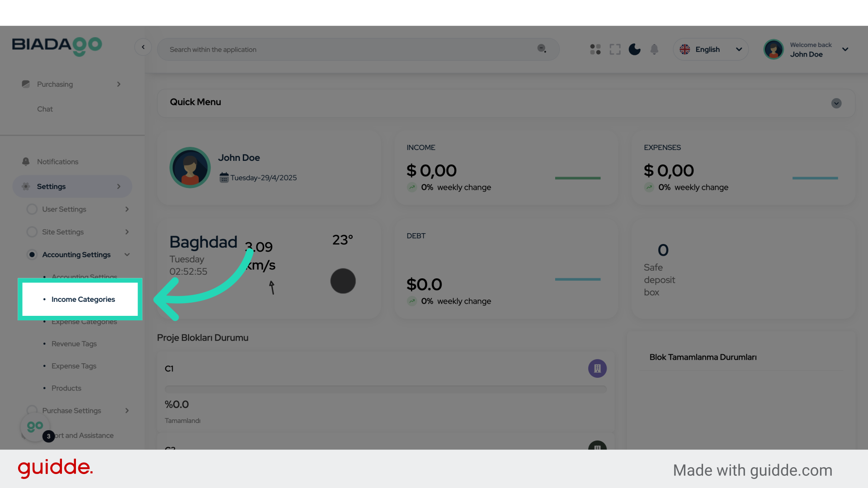The image size is (868, 488).
Task: Collapse the Quick Menu panel chevron
Action: [836, 103]
